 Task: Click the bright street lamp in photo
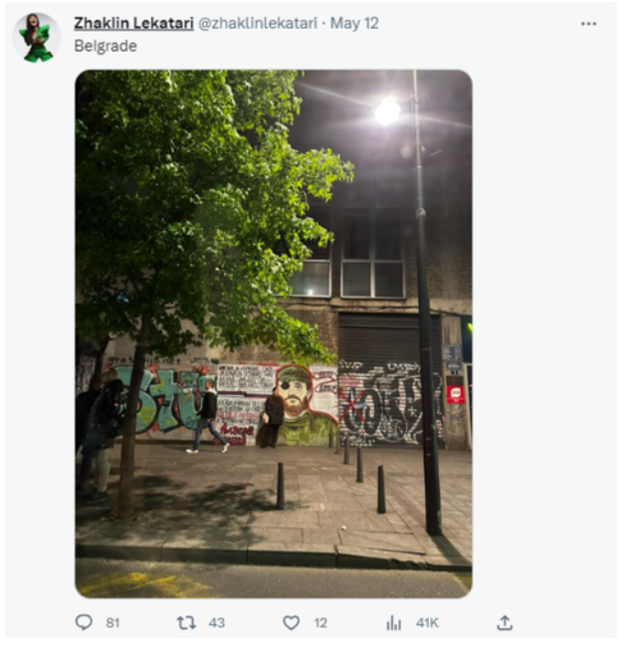pos(388,110)
